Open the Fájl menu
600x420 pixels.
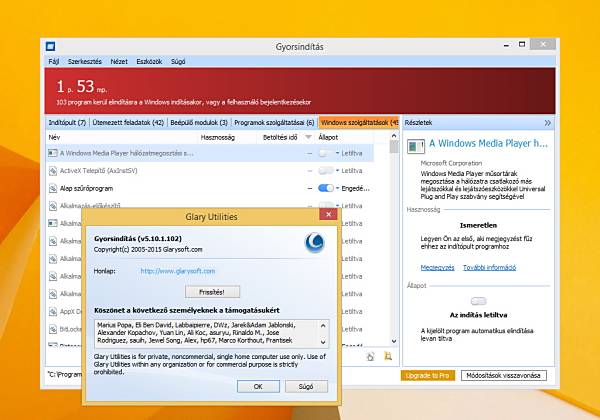54,62
